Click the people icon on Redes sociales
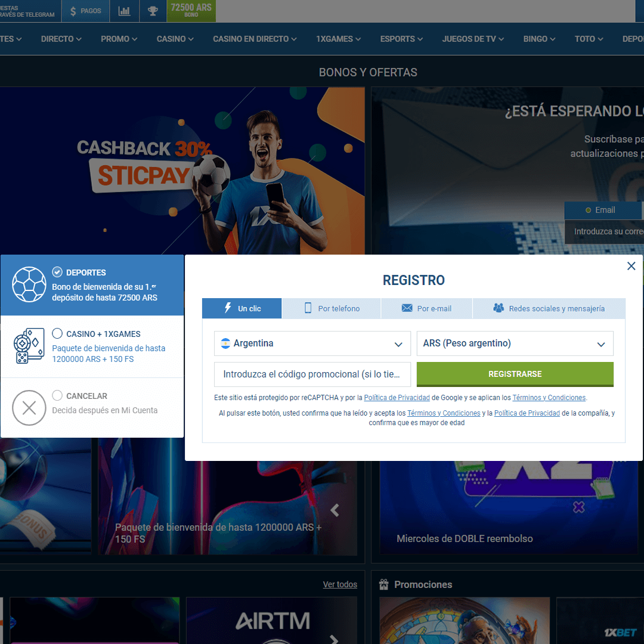This screenshot has height=644, width=644. tap(498, 308)
